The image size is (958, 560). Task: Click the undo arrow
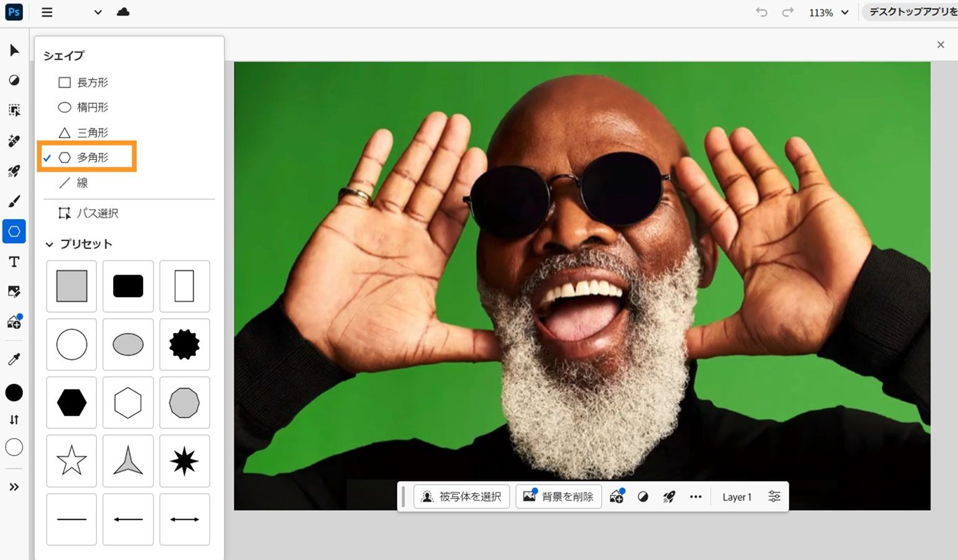(761, 12)
